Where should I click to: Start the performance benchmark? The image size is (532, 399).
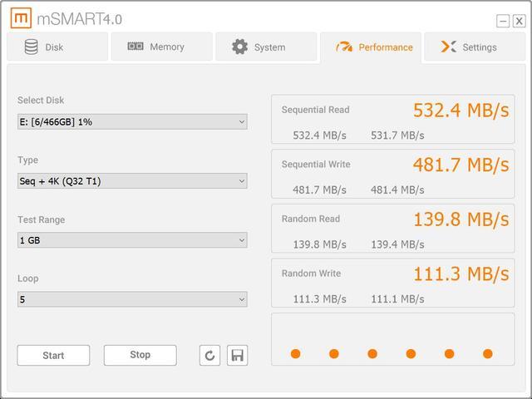point(53,355)
